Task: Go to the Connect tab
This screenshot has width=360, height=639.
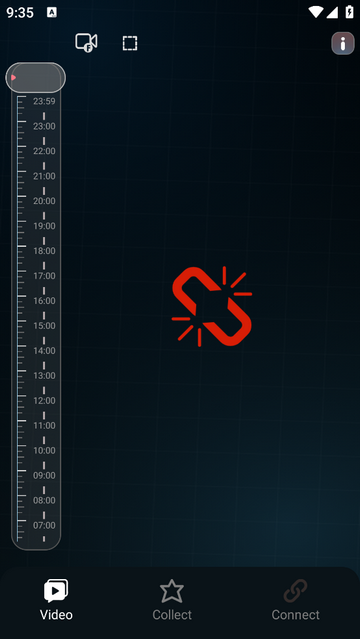Action: click(296, 600)
